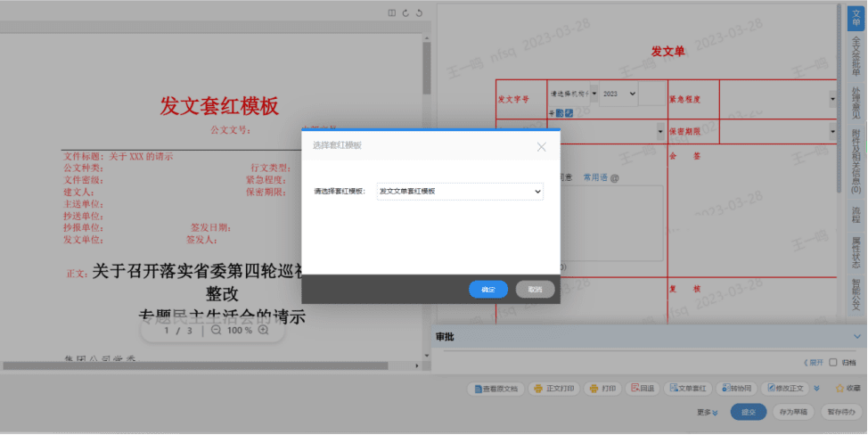Switch to the 附件及相关信息 side tab
Image resolution: width=868 pixels, height=435 pixels.
pos(856,161)
